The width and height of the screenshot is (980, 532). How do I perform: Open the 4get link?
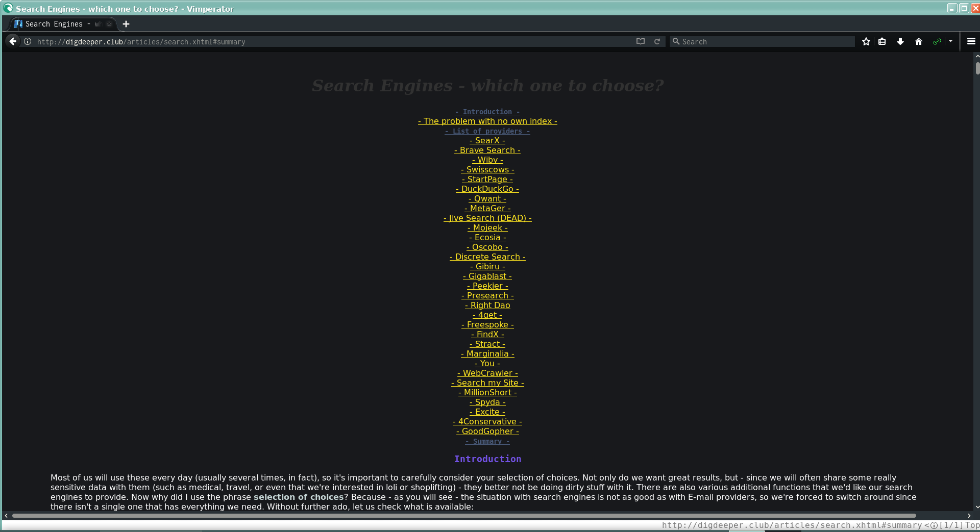[487, 315]
